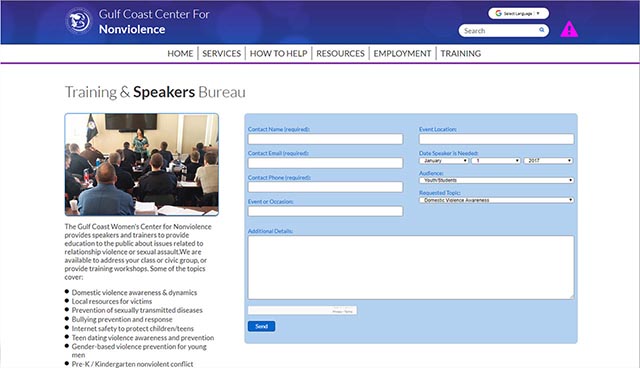Focus the Contact Name field
The width and height of the screenshot is (640, 368).
click(325, 139)
